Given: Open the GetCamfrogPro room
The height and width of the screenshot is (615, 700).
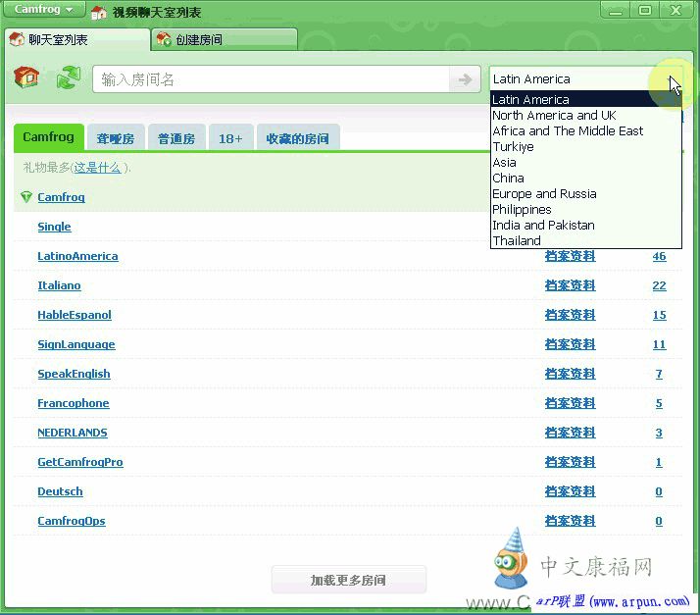Looking at the screenshot, I should tap(80, 462).
